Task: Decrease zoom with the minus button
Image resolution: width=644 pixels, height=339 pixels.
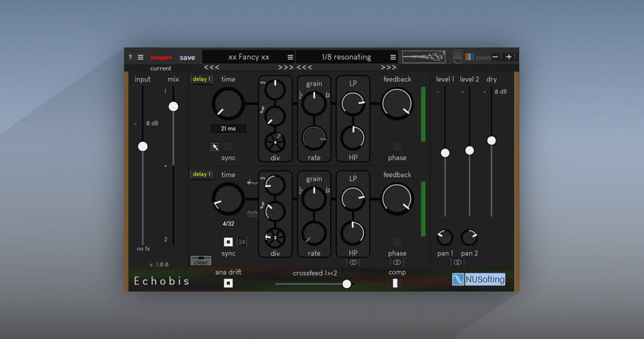Action: pyautogui.click(x=496, y=57)
